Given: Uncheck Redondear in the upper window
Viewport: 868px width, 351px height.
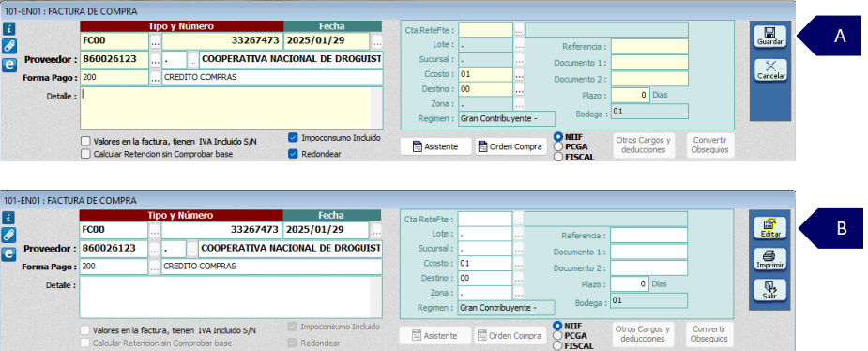Looking at the screenshot, I should coord(293,154).
